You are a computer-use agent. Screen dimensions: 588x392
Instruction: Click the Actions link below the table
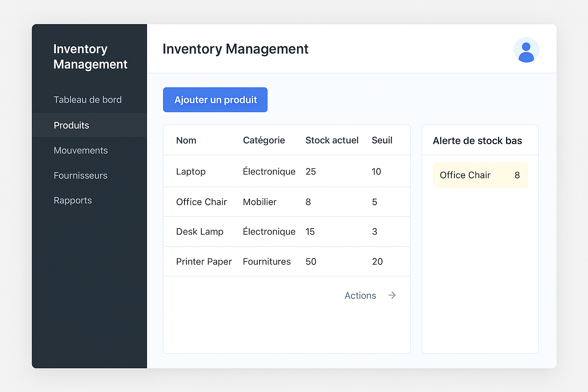(360, 296)
